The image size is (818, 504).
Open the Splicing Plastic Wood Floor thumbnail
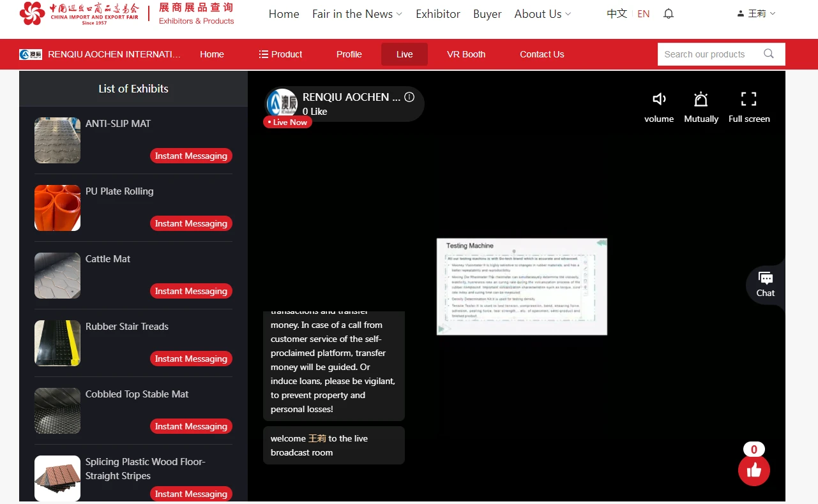tap(57, 478)
